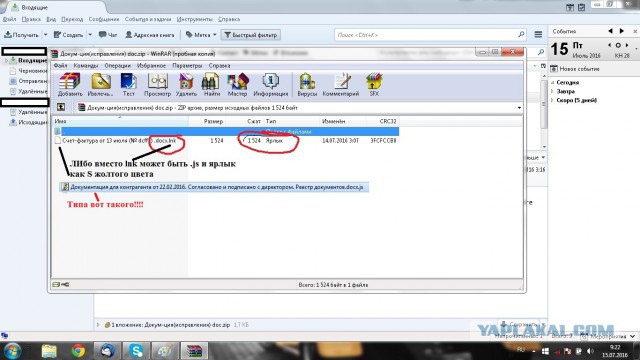Viewport: 640px width, 360px height.
Task: Open Thunderbird Инструменты menu
Action: tap(195, 19)
